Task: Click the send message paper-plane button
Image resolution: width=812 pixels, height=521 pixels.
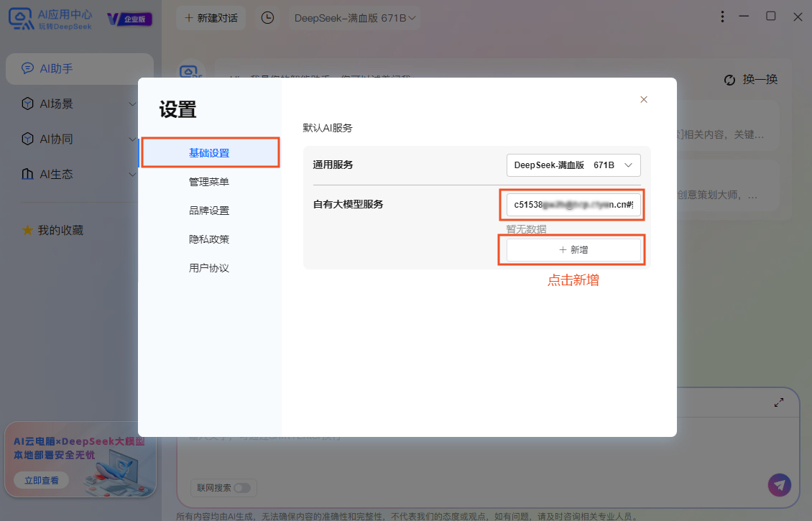Action: (x=780, y=485)
